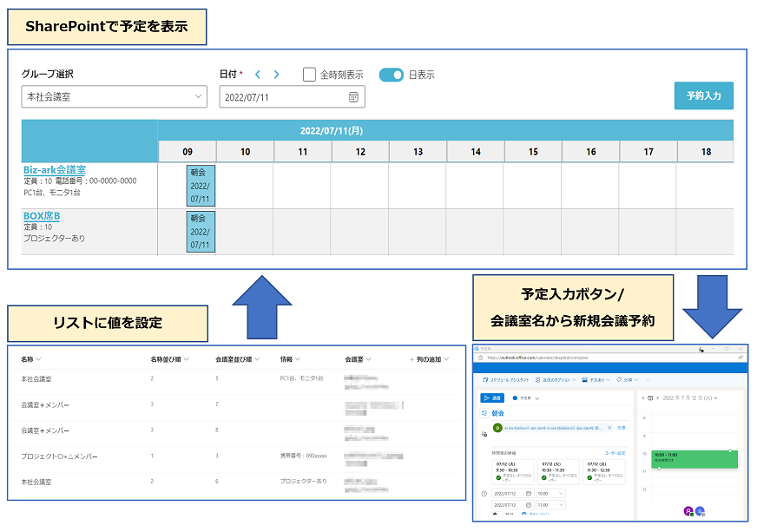Image resolution: width=757 pixels, height=532 pixels.
Task: Toggle the 日表示 switch off
Action: 392,75
